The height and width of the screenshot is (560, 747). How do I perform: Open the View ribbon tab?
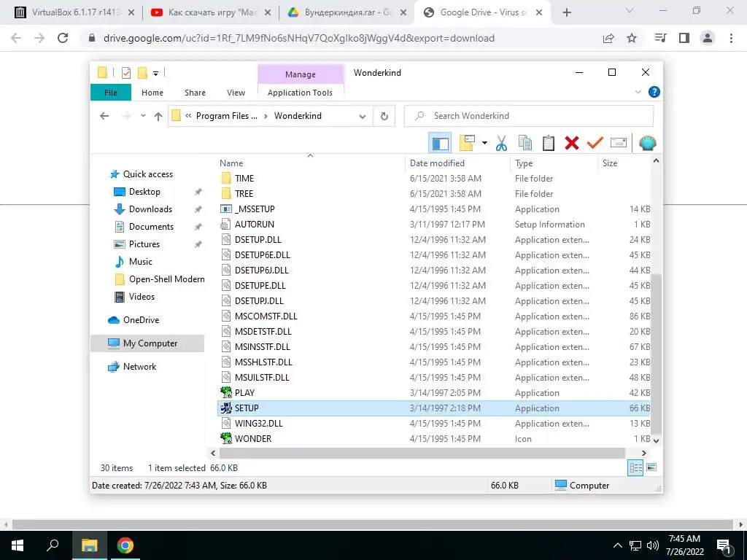(x=236, y=93)
